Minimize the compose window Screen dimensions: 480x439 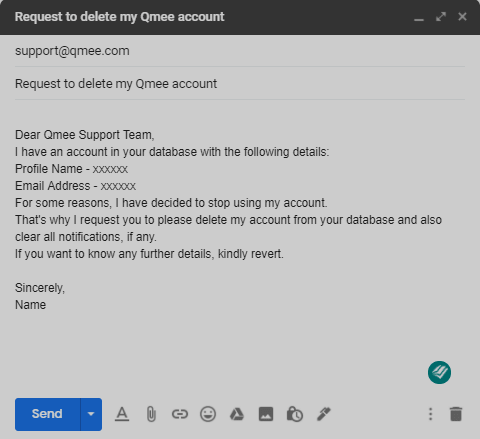[x=419, y=17]
